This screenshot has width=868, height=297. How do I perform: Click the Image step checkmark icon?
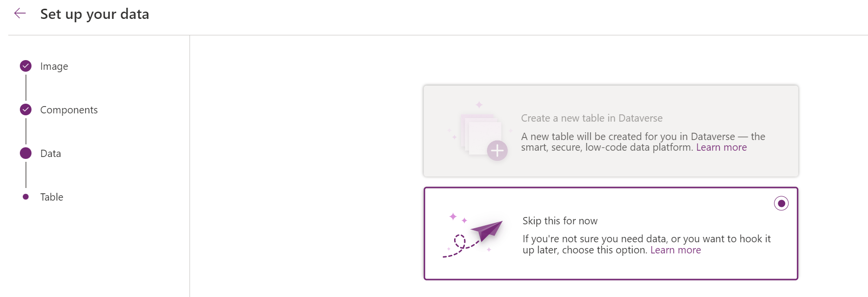click(x=25, y=66)
